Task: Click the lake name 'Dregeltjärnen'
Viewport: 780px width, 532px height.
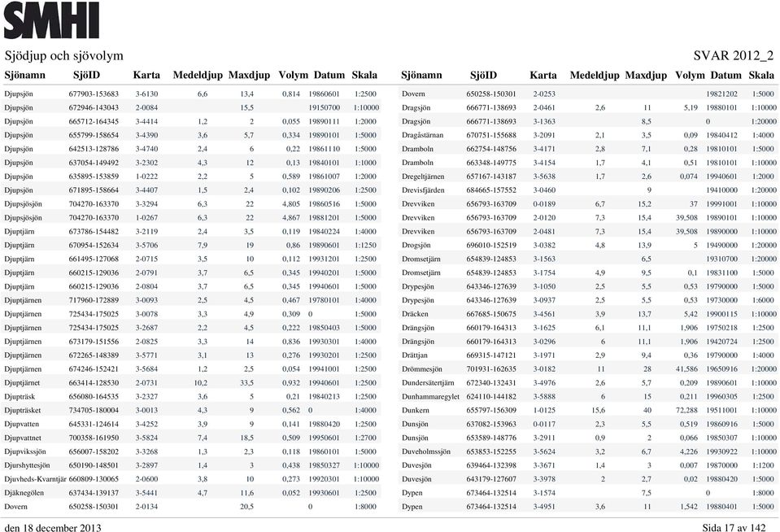Action: click(x=423, y=177)
